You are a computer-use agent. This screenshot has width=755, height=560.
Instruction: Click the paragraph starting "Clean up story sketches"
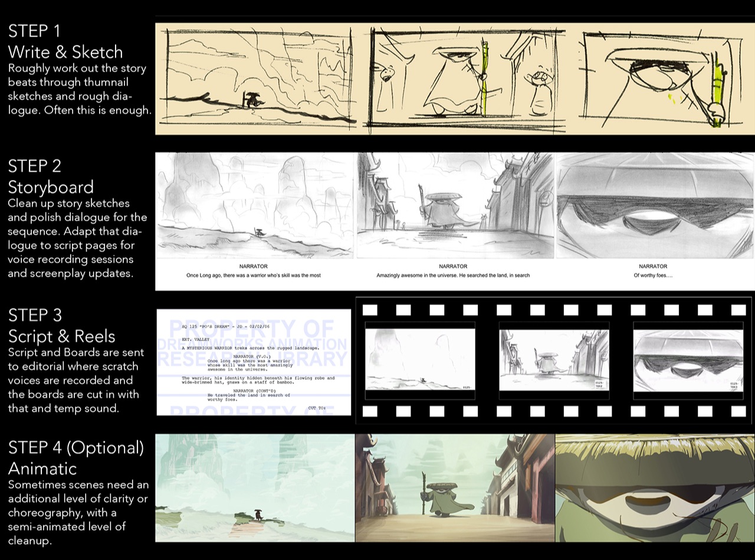pyautogui.click(x=77, y=238)
